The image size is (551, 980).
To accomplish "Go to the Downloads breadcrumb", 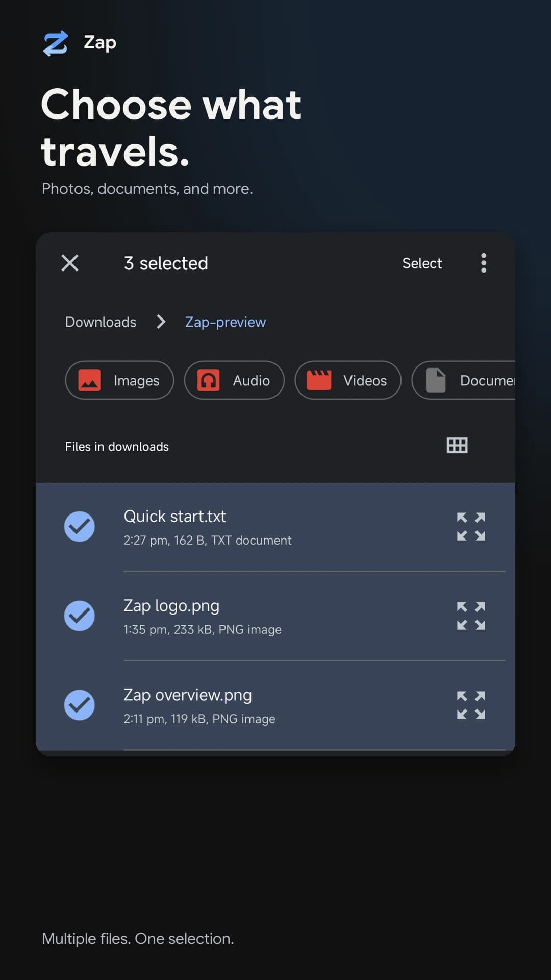I will [101, 322].
